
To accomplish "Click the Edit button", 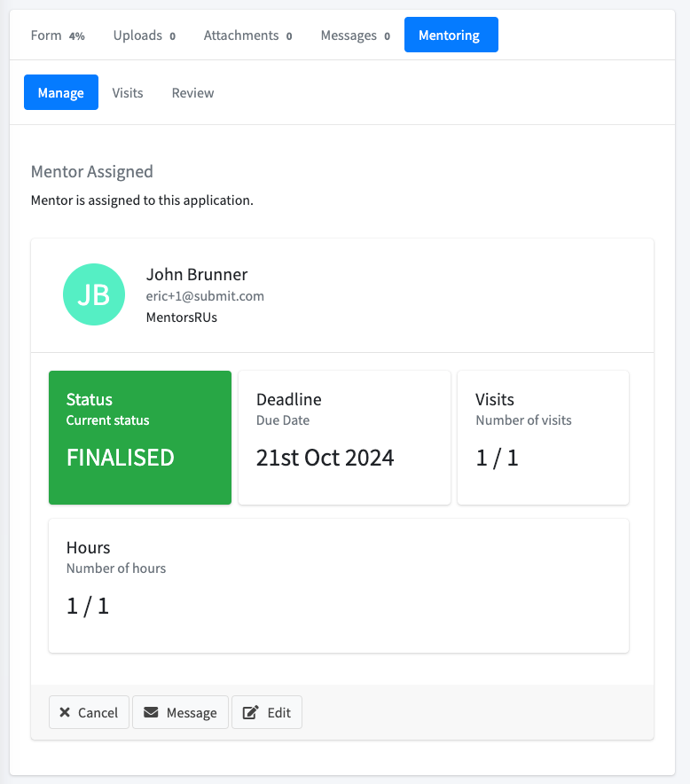I will (267, 712).
